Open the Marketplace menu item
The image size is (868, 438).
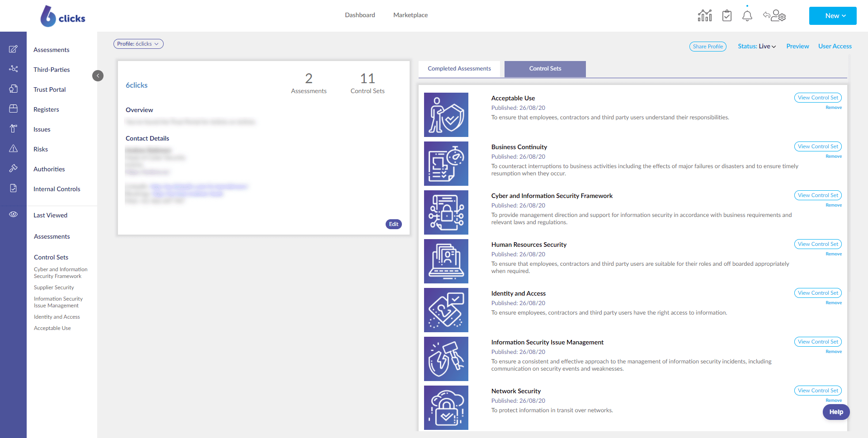tap(410, 15)
